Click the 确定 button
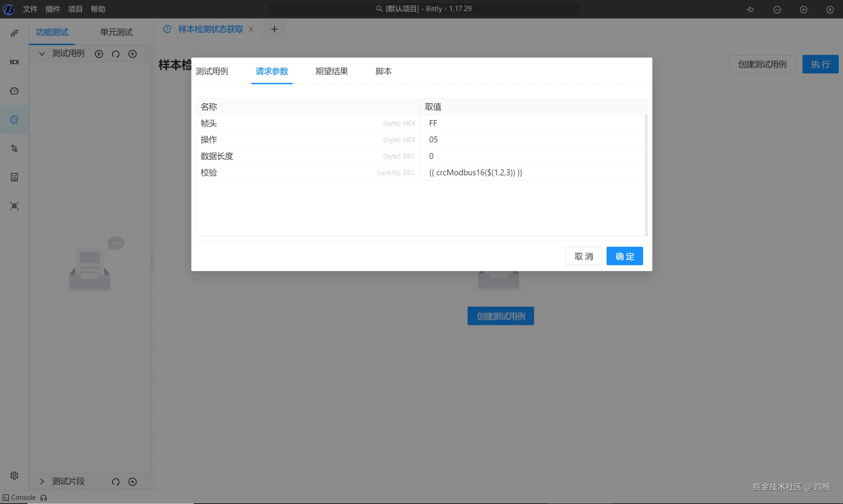This screenshot has height=504, width=843. point(624,256)
